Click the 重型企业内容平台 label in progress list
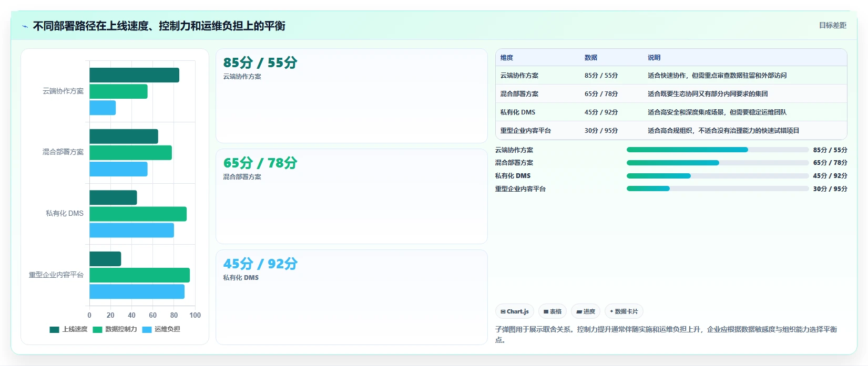 click(520, 189)
